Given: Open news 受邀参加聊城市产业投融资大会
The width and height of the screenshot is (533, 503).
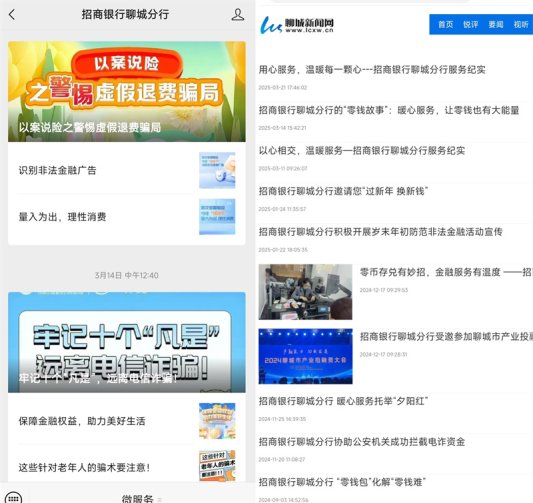Looking at the screenshot, I should [446, 336].
